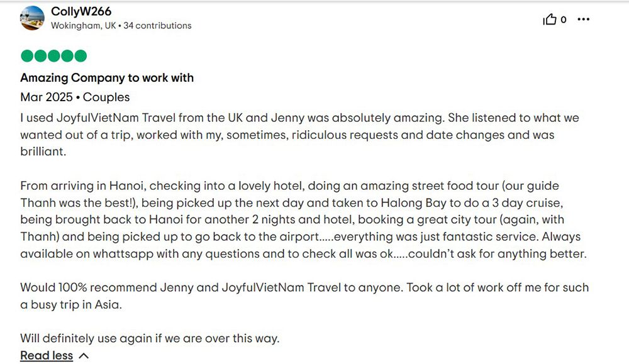Click the Read less link
Screen dimensions: 629x364
point(47,356)
